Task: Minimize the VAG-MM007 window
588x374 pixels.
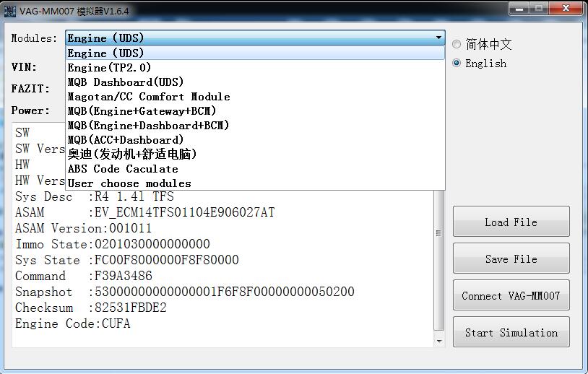Action: pos(520,9)
